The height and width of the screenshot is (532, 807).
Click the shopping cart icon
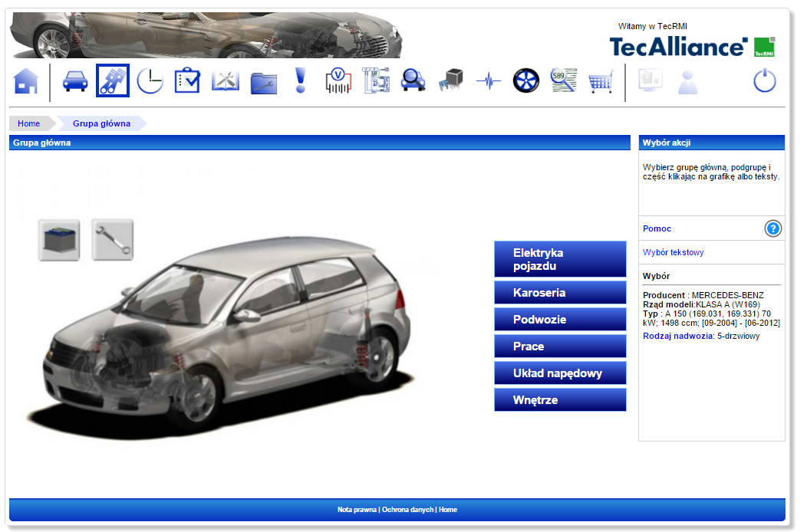601,81
